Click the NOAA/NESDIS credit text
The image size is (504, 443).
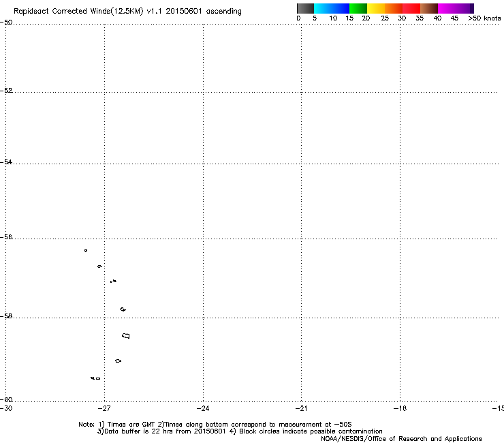[401, 439]
